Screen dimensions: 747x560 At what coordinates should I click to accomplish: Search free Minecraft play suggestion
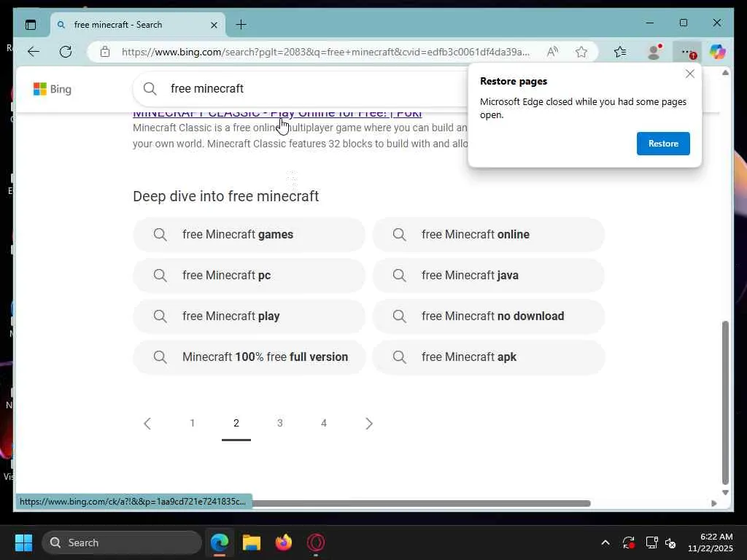pos(249,316)
